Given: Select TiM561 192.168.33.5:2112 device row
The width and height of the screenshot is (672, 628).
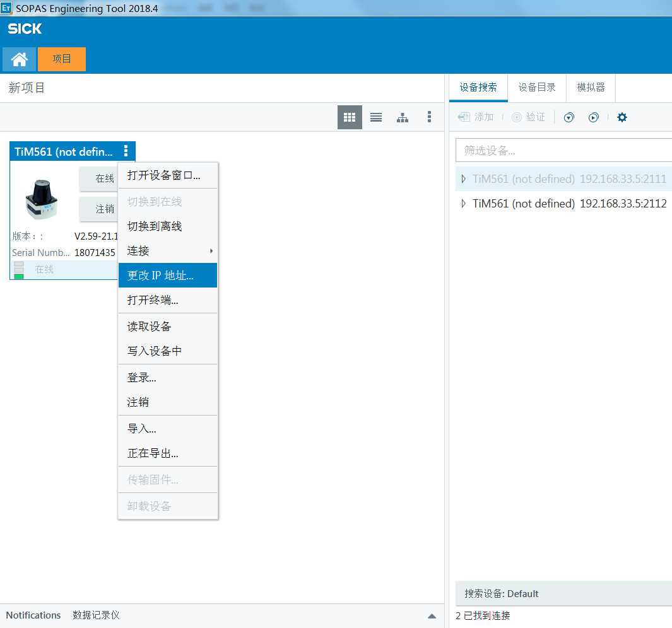Looking at the screenshot, I should tap(563, 204).
